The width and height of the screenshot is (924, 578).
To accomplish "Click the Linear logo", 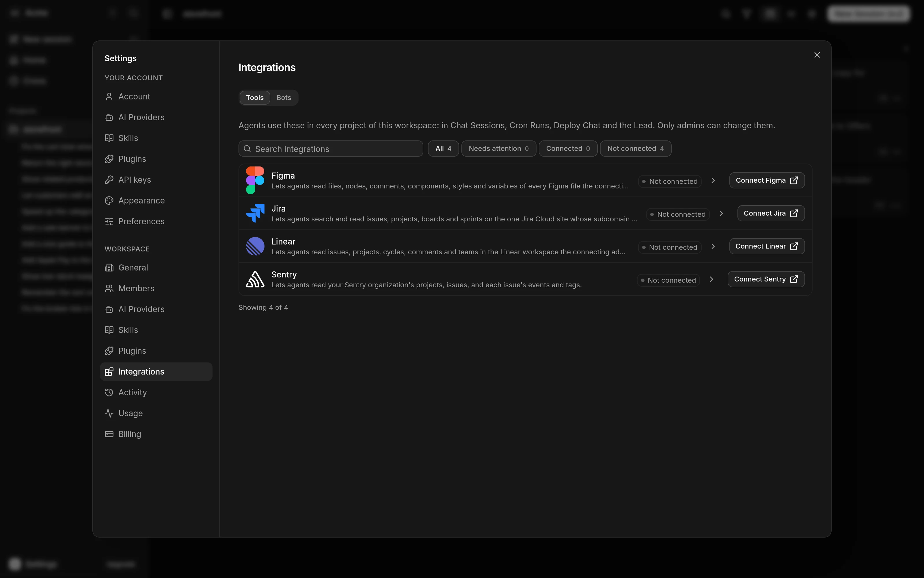I will click(x=255, y=246).
